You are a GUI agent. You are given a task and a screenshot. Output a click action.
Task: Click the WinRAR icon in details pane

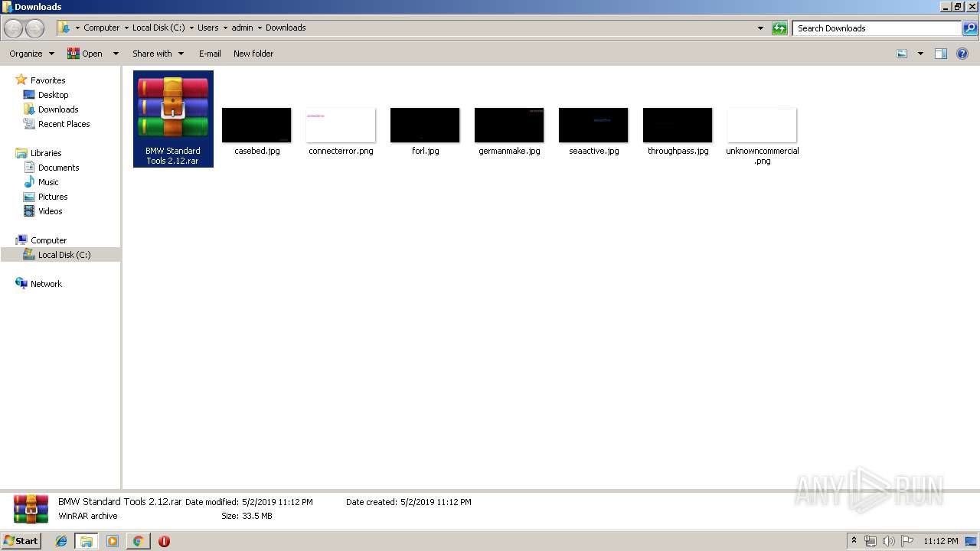pyautogui.click(x=31, y=510)
